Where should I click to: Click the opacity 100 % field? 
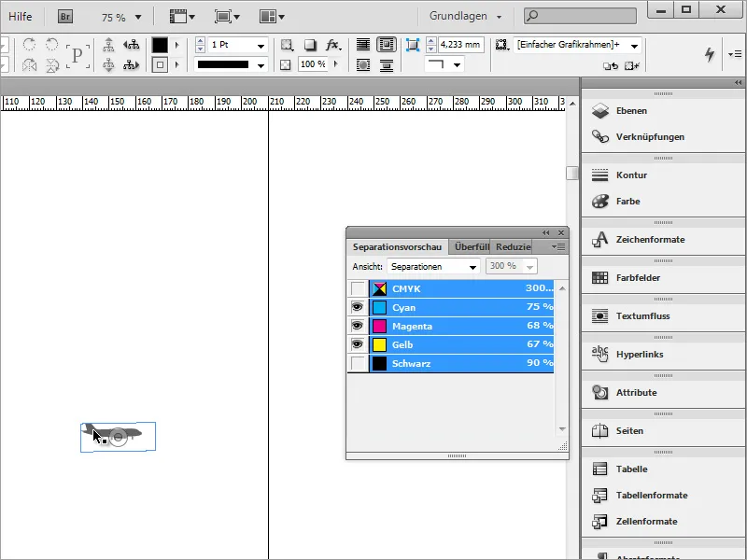coord(314,64)
